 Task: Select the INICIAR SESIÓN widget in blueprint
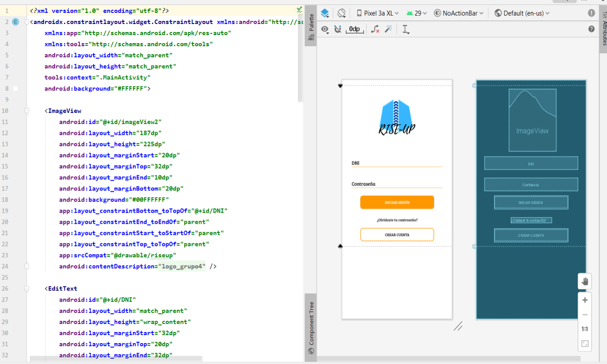click(x=531, y=202)
